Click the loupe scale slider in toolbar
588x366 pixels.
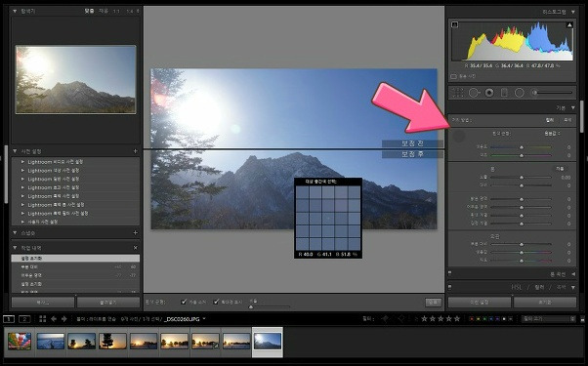270,306
